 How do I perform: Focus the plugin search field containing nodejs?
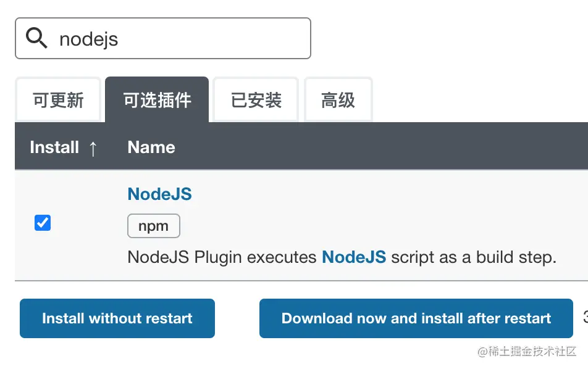[163, 38]
